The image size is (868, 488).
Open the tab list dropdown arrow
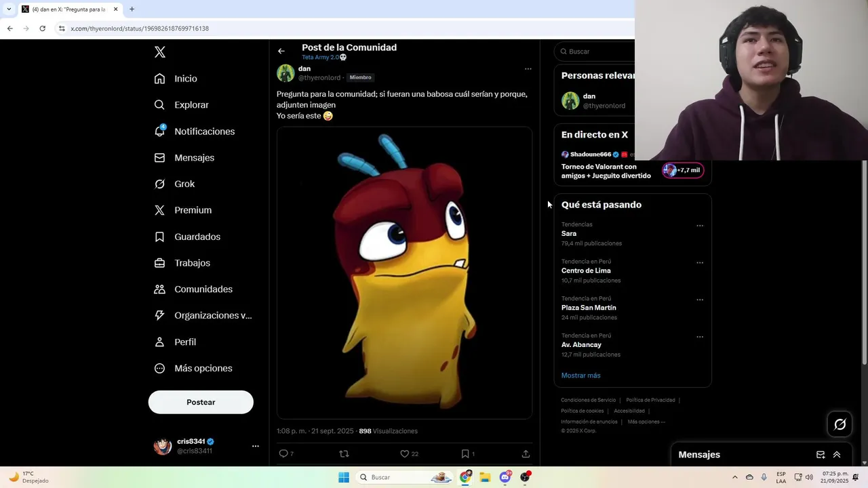(9, 9)
